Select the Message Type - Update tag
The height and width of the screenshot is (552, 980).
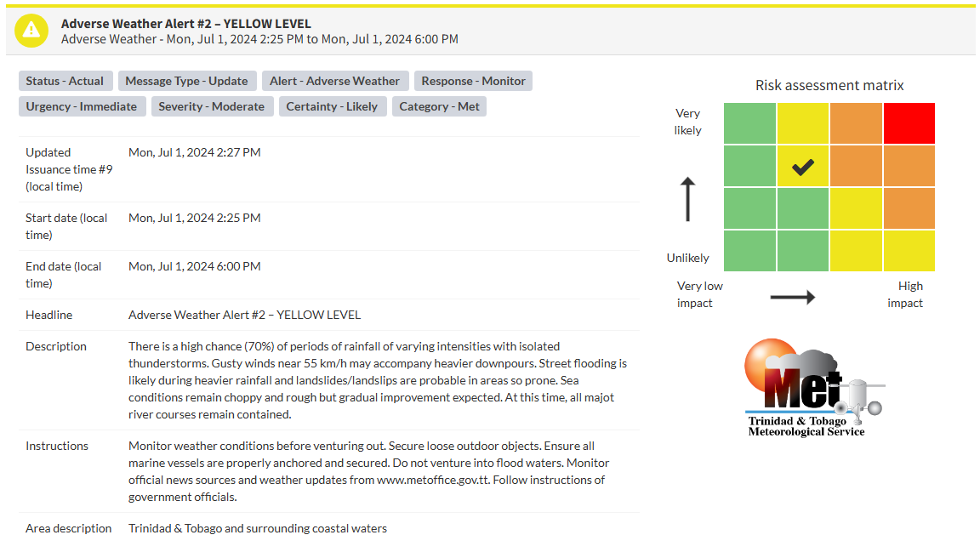pos(187,81)
